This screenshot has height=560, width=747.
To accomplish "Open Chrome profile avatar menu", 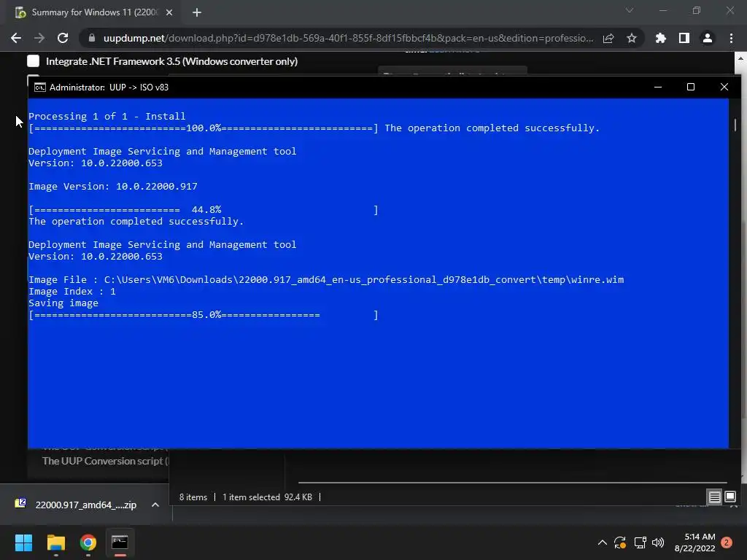I will [x=708, y=38].
